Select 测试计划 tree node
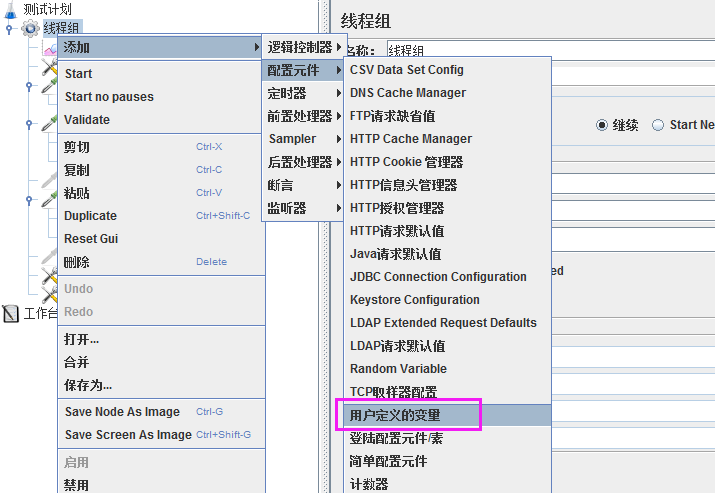715x493 pixels. tap(47, 9)
